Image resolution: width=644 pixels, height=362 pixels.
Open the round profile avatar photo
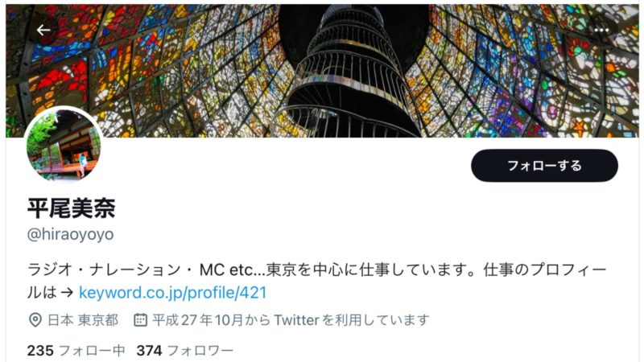[64, 145]
